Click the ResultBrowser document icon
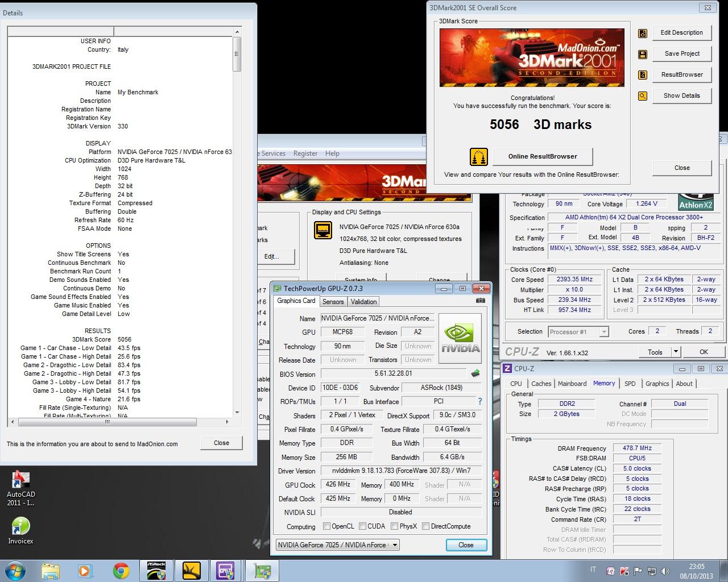The image size is (728, 582). pyautogui.click(x=642, y=75)
